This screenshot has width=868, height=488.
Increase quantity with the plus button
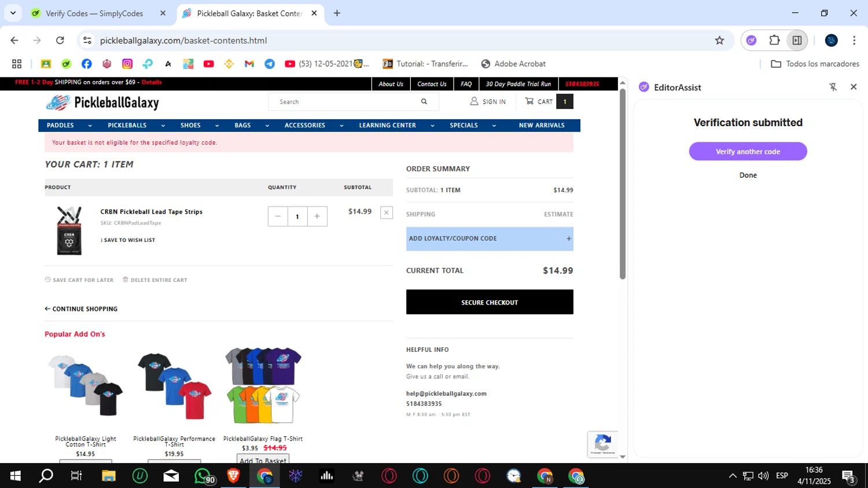[x=317, y=217]
